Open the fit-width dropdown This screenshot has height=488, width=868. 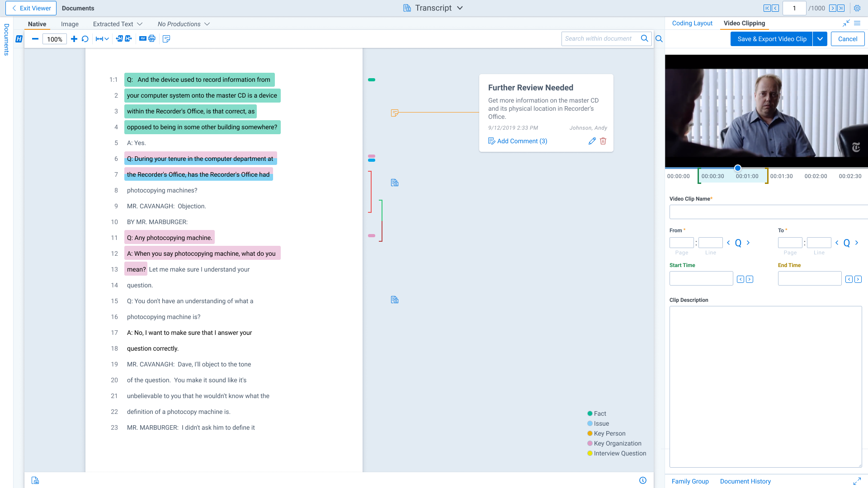coord(102,39)
